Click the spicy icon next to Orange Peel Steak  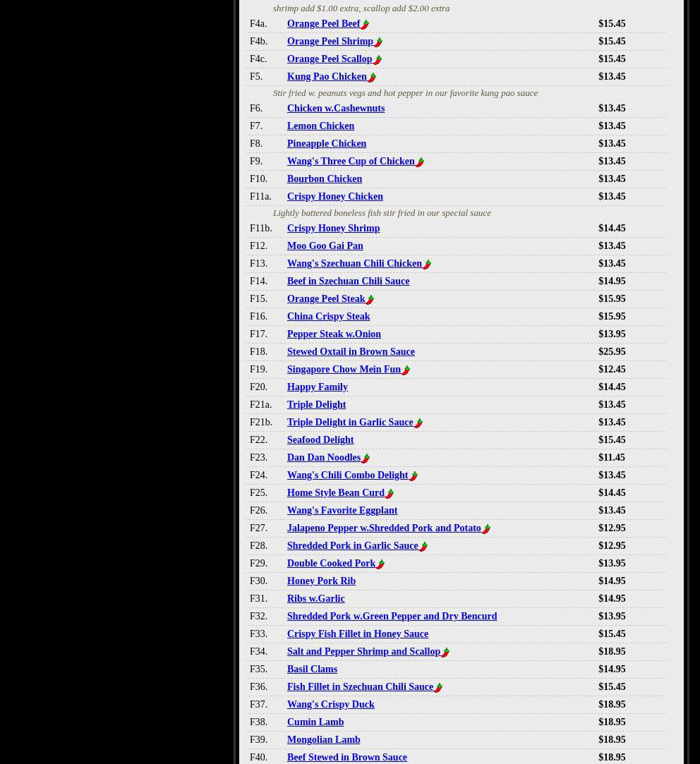coord(370,300)
